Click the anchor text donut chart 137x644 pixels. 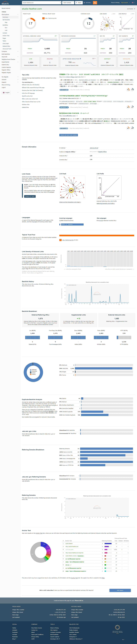[x=41, y=552]
